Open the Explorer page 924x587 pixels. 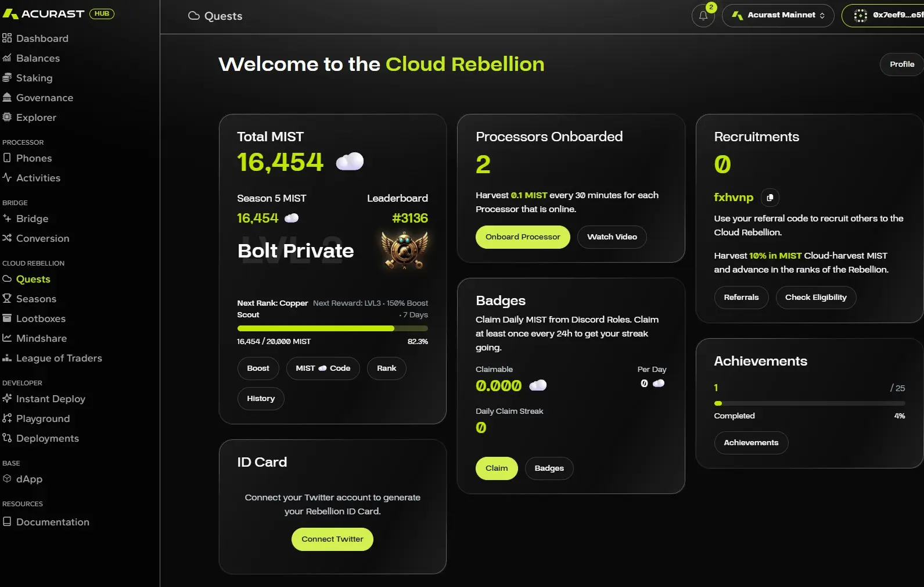point(36,117)
